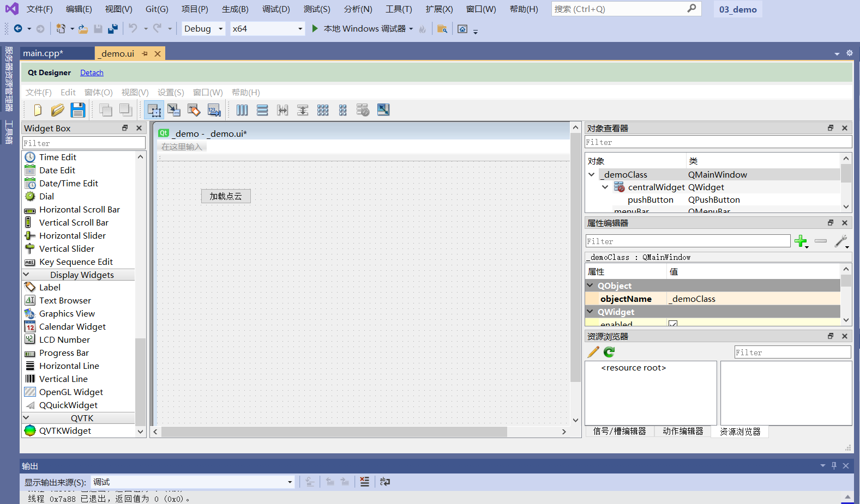Select the QVTKWidget item in Widget Box
860x504 pixels.
(x=65, y=431)
